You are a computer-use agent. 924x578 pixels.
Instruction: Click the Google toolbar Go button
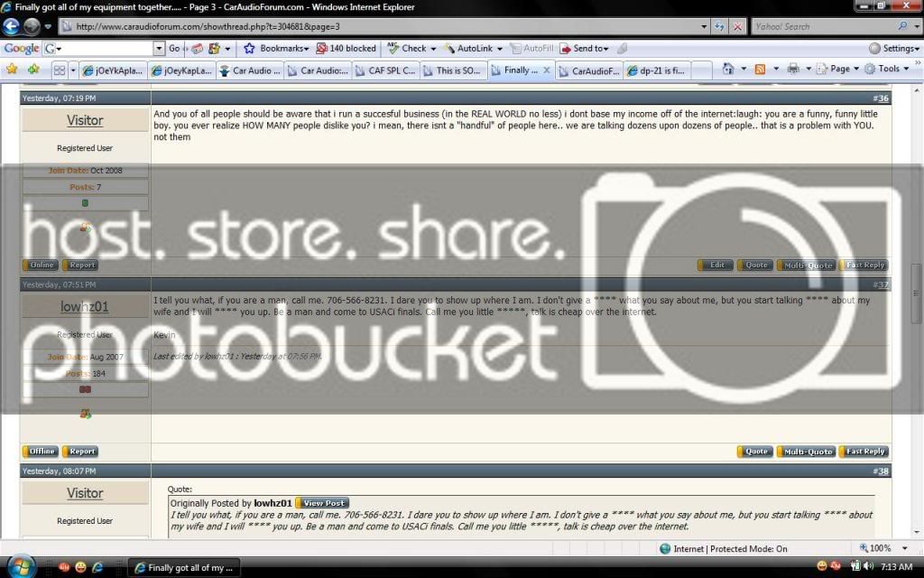[x=174, y=49]
